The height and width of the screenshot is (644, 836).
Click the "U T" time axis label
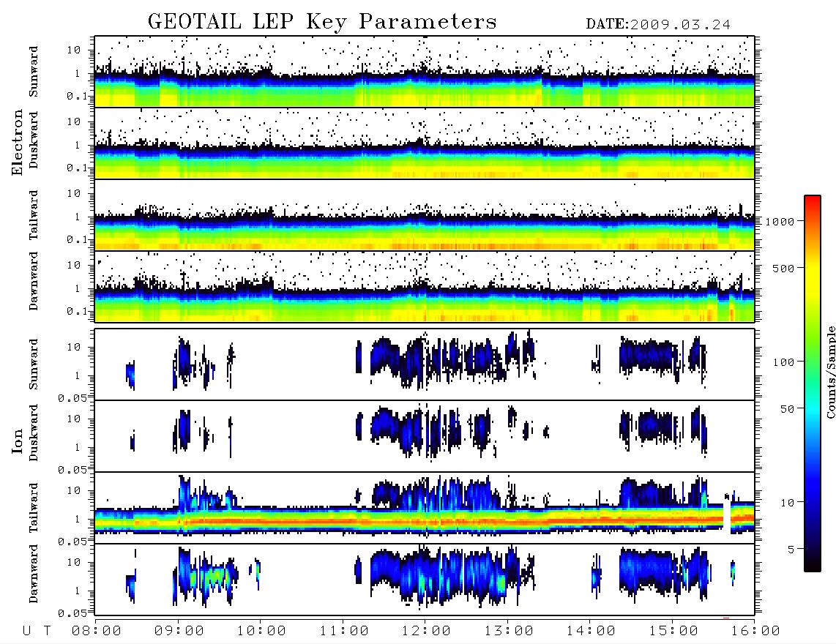coord(37,632)
